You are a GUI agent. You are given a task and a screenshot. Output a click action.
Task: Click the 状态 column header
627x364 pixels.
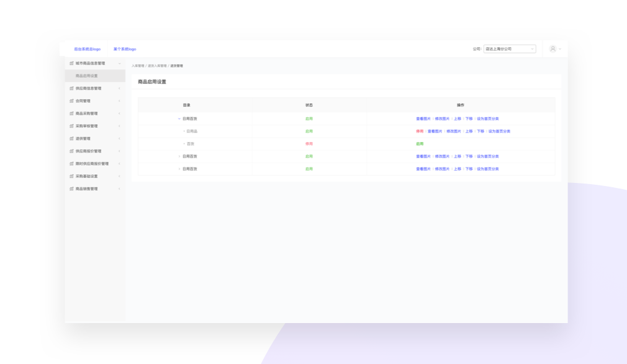(309, 105)
